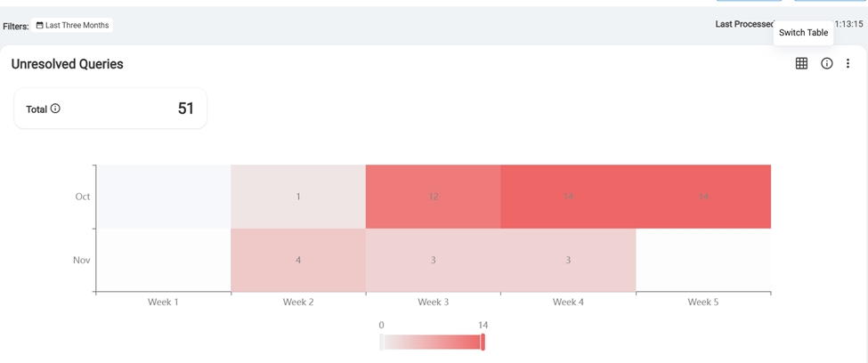Select the Oct Week 2 cell showing 1

[x=298, y=197]
